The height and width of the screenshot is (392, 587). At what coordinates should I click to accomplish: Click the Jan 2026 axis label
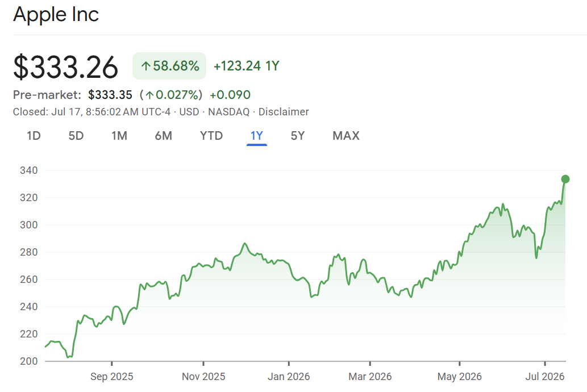pyautogui.click(x=289, y=377)
